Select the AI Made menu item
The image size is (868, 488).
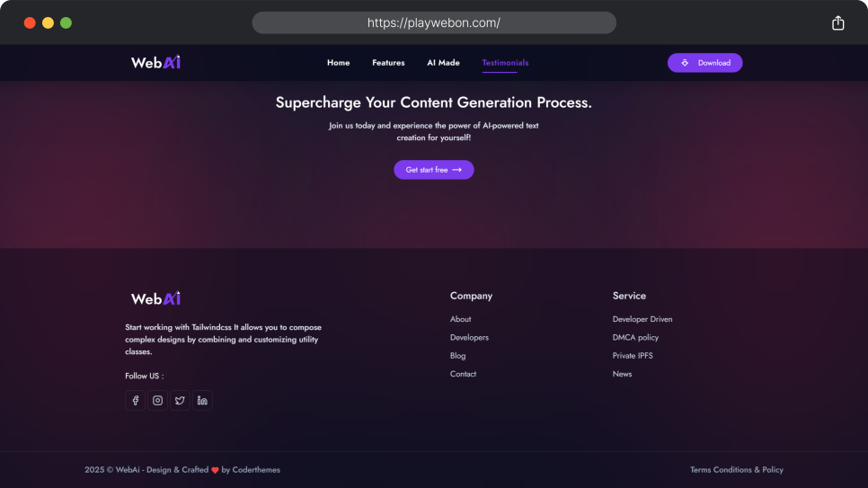tap(443, 63)
